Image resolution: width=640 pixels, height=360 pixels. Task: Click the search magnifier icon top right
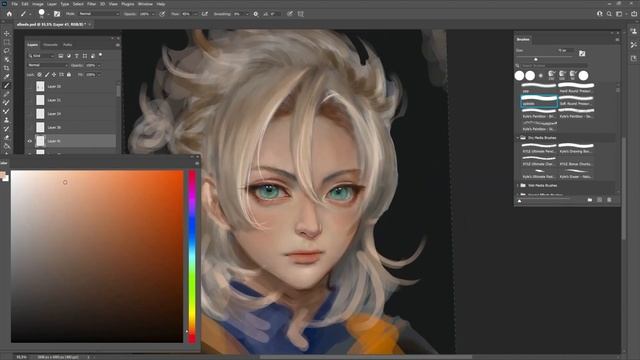pos(609,14)
